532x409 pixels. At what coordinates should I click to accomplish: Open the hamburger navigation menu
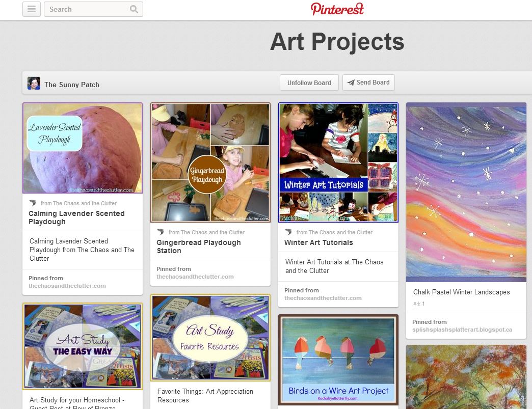click(x=32, y=9)
